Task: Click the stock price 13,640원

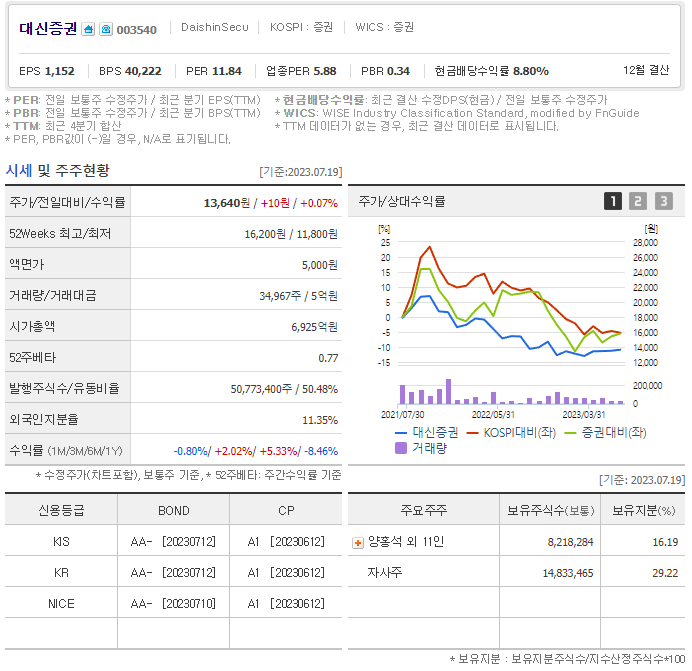Action: pos(227,203)
